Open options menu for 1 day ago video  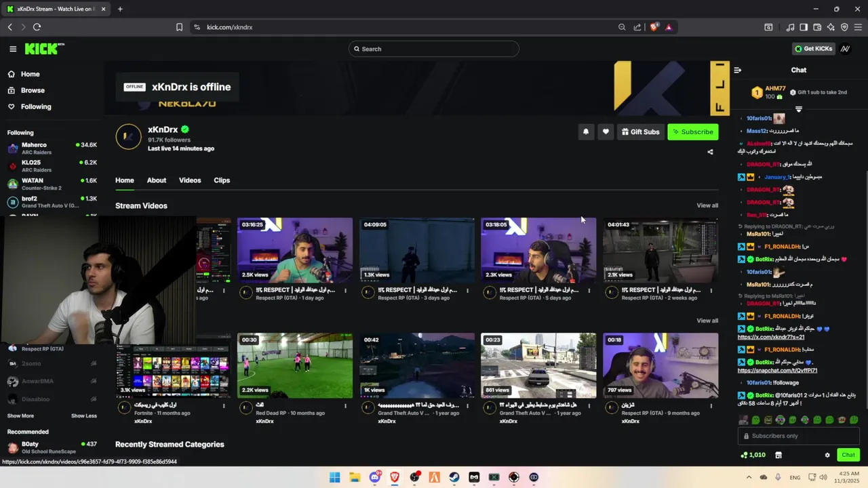pos(345,291)
